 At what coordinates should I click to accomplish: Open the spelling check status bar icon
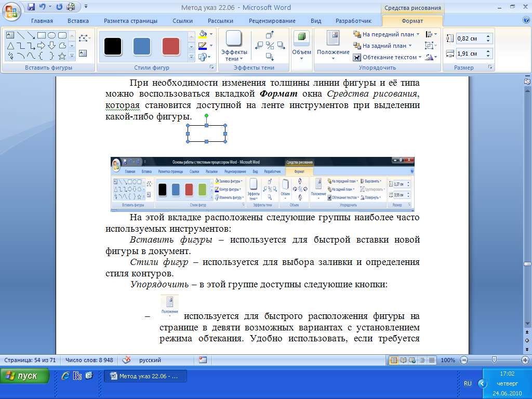126,360
